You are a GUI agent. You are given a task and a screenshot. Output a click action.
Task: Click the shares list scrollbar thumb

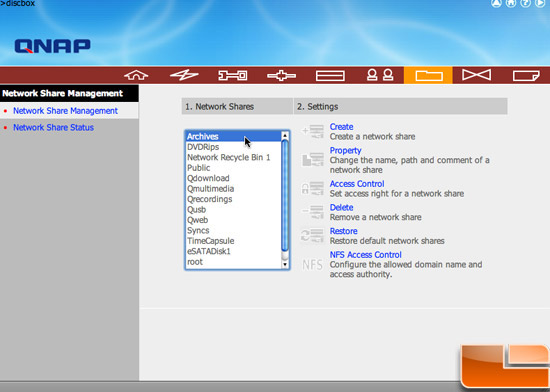tap(285, 195)
